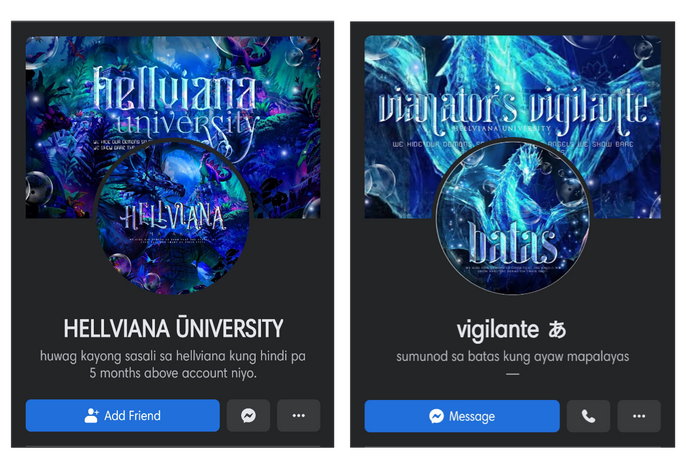Click the HELLVIANA text in left profile picture

pyautogui.click(x=173, y=217)
